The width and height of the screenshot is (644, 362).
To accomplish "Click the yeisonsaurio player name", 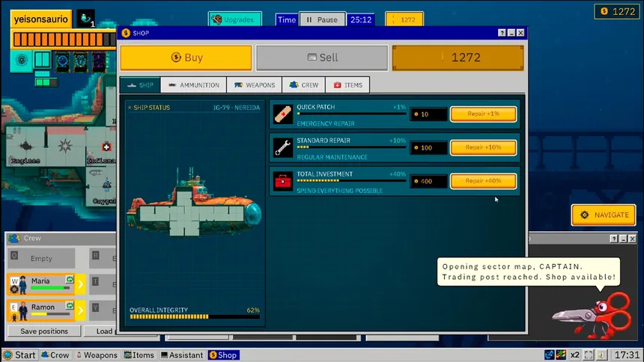I will tap(41, 19).
